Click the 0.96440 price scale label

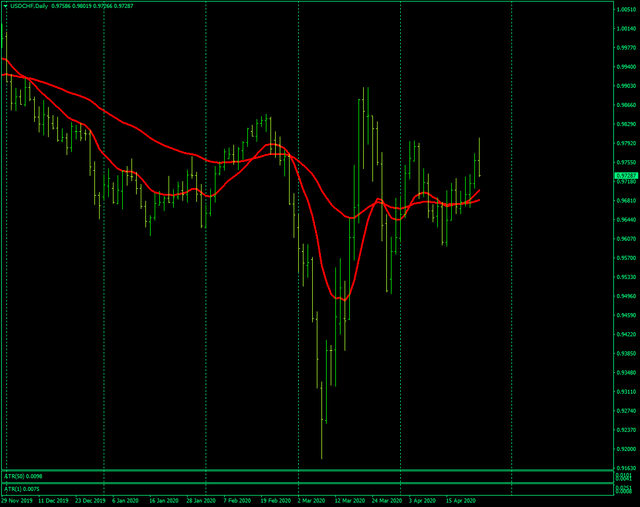click(627, 220)
